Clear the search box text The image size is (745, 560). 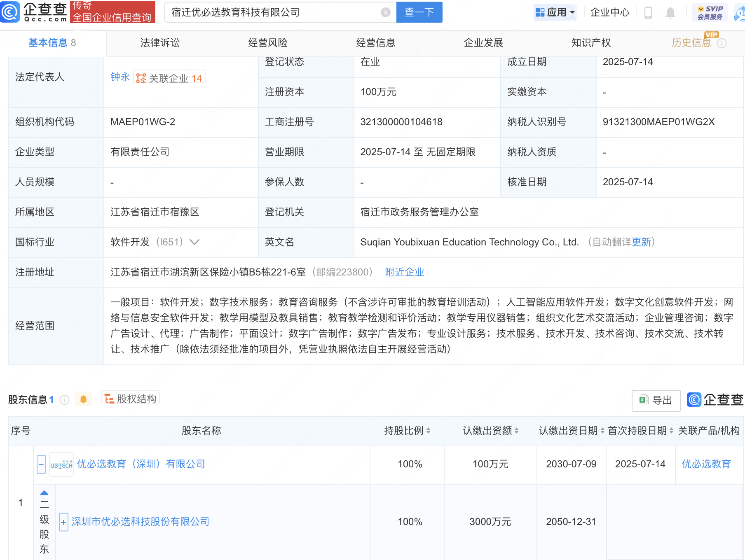[x=385, y=12]
